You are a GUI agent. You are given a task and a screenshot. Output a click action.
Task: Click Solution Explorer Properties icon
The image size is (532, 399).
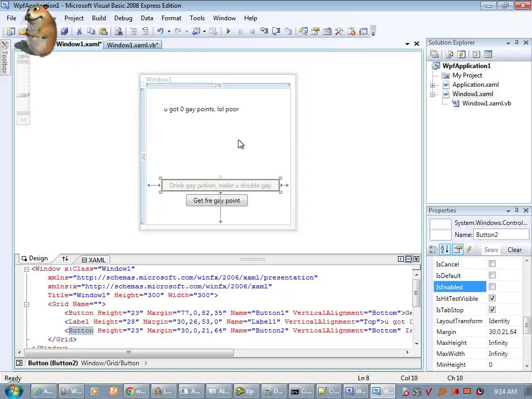point(434,54)
